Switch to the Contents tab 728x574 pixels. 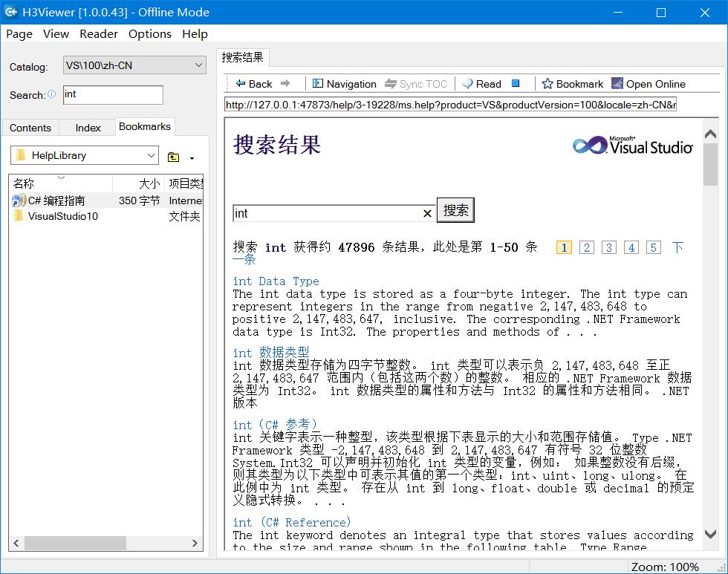(30, 128)
